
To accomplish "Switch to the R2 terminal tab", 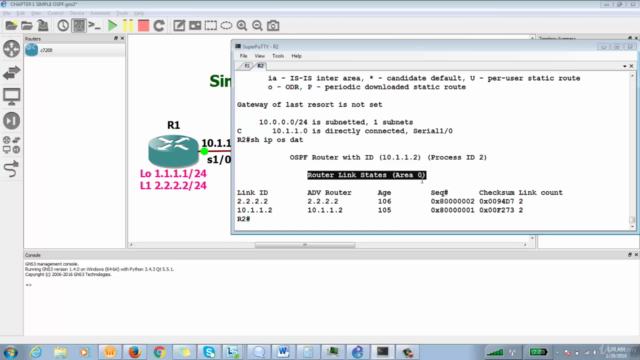I will point(260,66).
